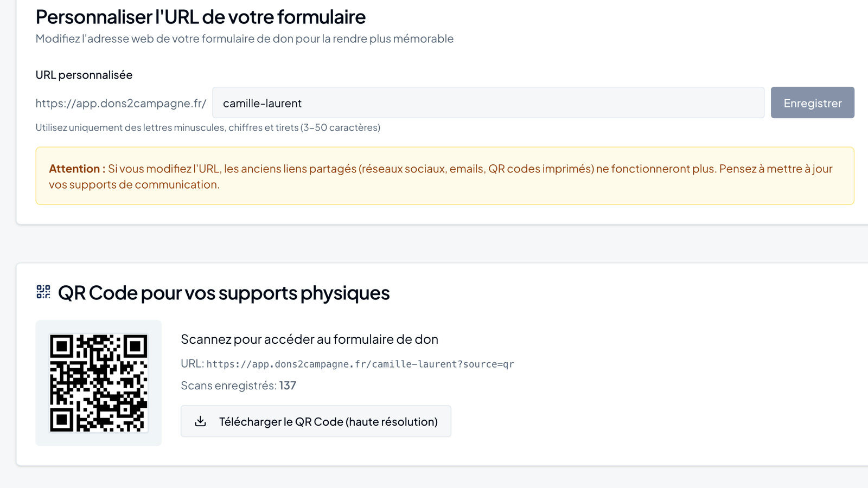Click the "Scannez pour accéder au formulaire de don" text
Viewport: 868px width, 488px height.
coord(309,339)
